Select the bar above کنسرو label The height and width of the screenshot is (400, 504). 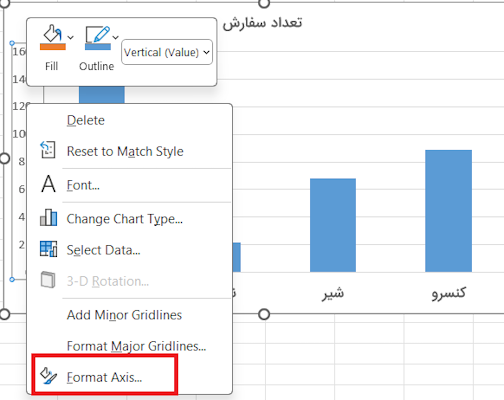tap(448, 211)
